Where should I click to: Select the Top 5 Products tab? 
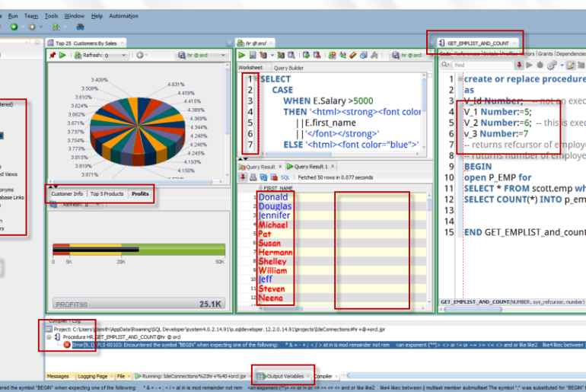point(107,193)
